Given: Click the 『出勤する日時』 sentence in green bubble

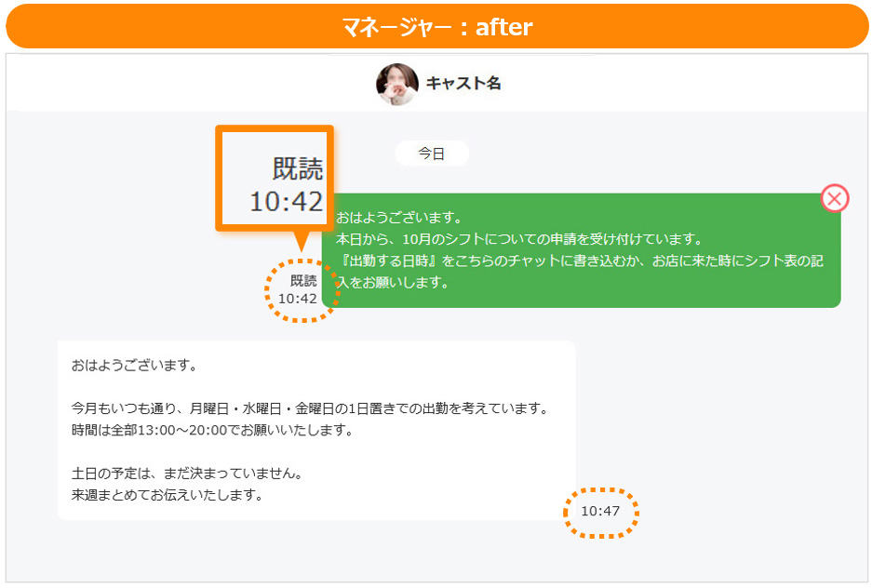Looking at the screenshot, I should (580, 261).
